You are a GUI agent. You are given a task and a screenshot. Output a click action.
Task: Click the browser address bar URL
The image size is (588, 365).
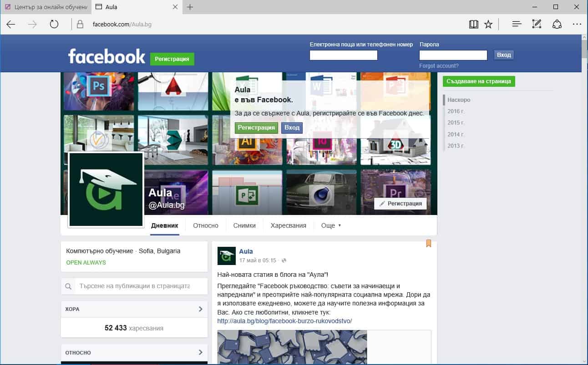[122, 25]
